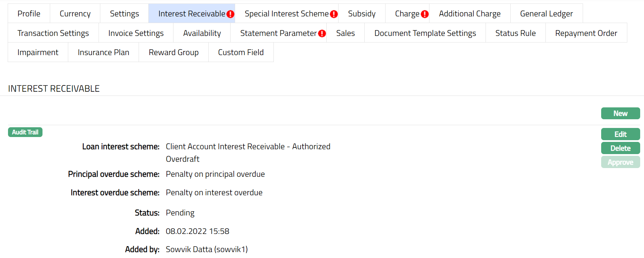Click the alert icon on Statement Parameter tab
This screenshot has height=258, width=644.
pyautogui.click(x=322, y=33)
